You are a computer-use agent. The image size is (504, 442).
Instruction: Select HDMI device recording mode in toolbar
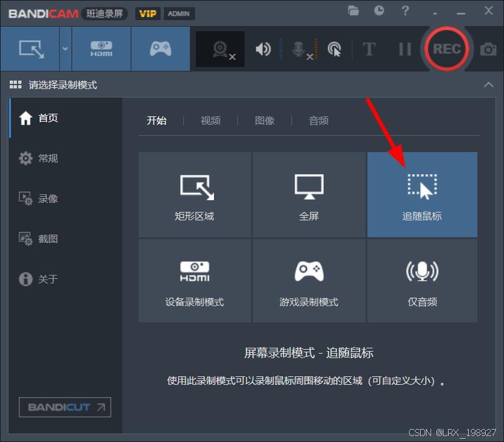click(101, 49)
